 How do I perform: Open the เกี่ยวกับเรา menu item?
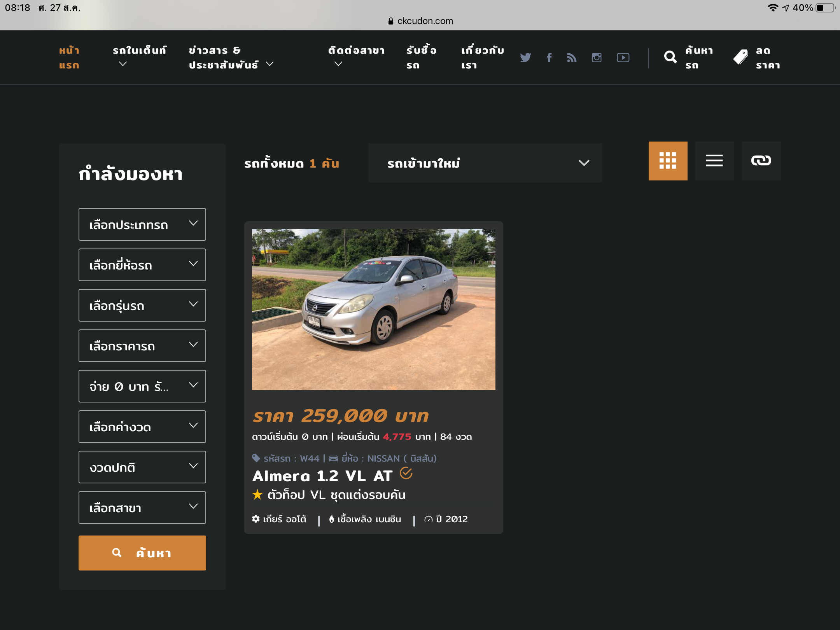coord(483,58)
